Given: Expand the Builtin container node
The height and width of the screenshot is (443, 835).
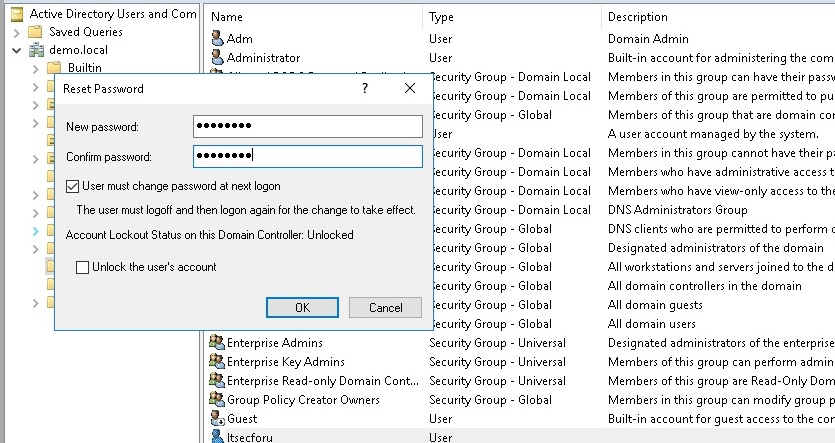Looking at the screenshot, I should (x=36, y=68).
